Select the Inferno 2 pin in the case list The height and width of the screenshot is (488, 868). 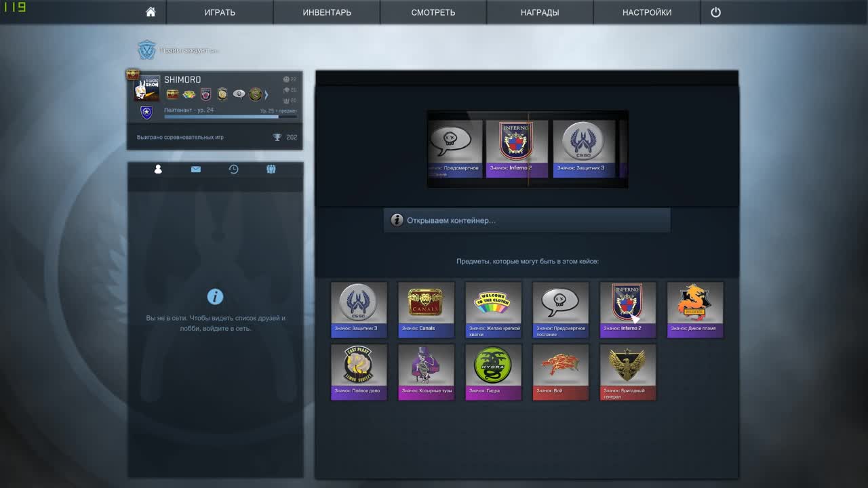(628, 310)
